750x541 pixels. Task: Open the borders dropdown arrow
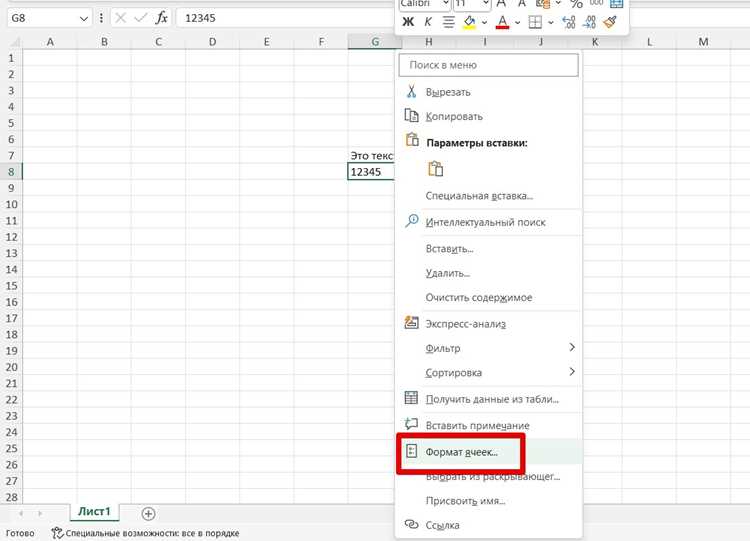551,22
